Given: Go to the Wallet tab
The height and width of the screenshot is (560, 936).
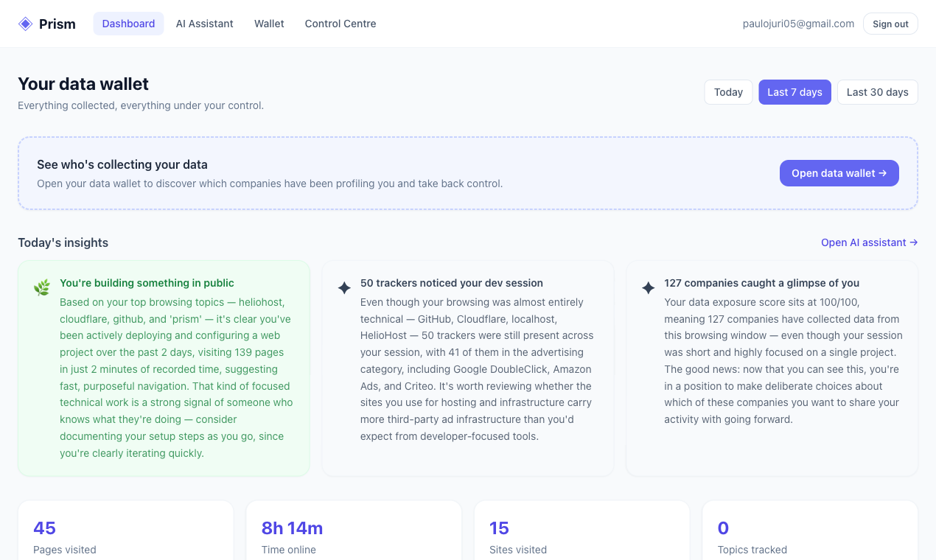Looking at the screenshot, I should [269, 24].
